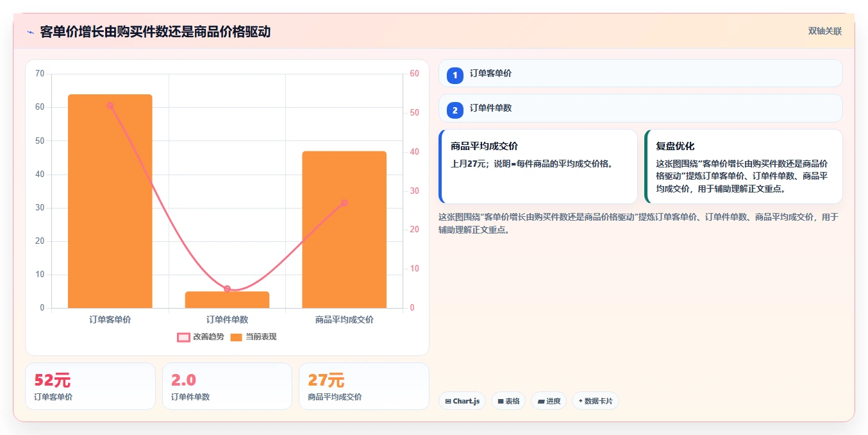Click the orange 商品平均成交价 bar

click(x=344, y=230)
